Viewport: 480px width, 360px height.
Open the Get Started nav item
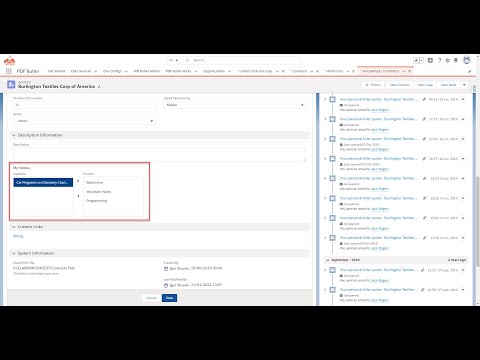pyautogui.click(x=56, y=71)
